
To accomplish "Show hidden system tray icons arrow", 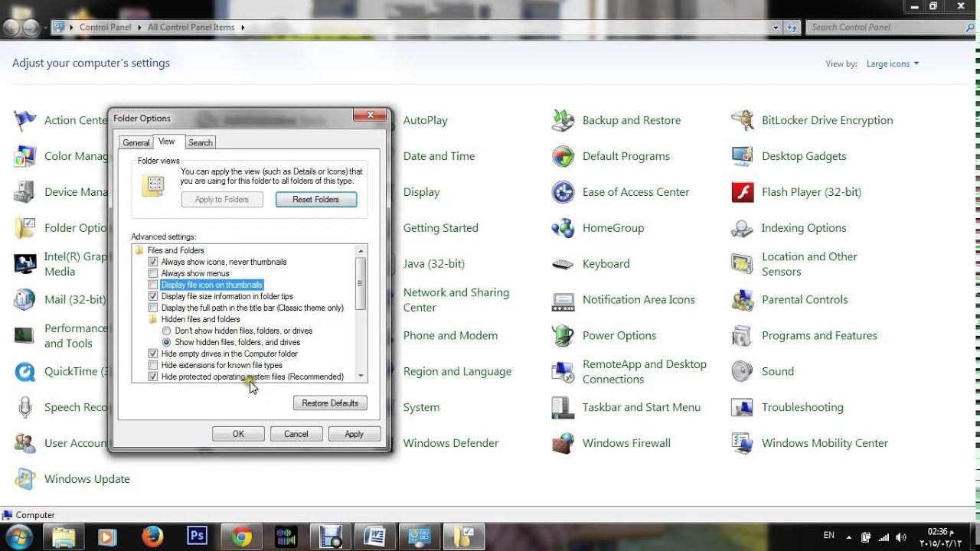I will tap(849, 536).
